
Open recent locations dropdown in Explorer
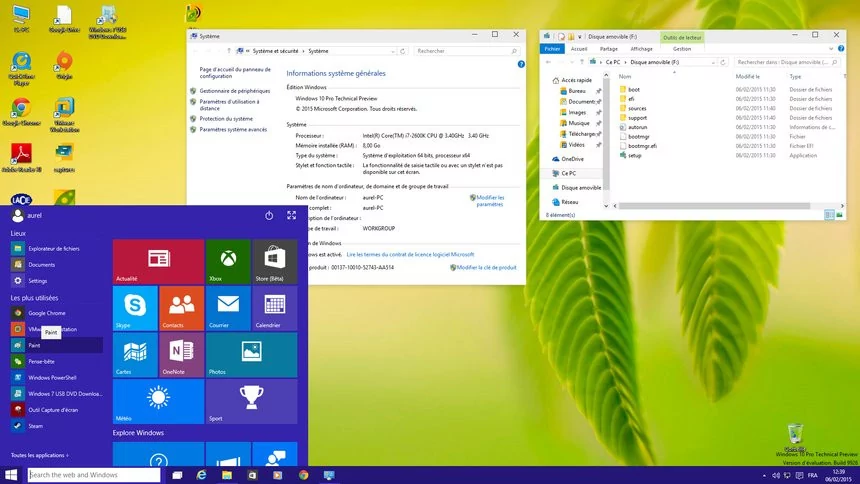[x=574, y=63]
